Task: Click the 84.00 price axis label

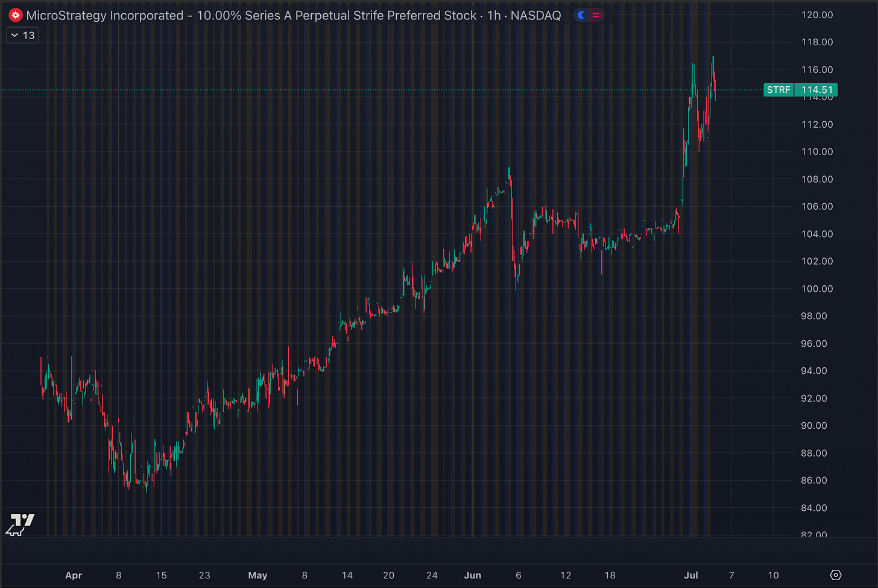Action: 814,508
